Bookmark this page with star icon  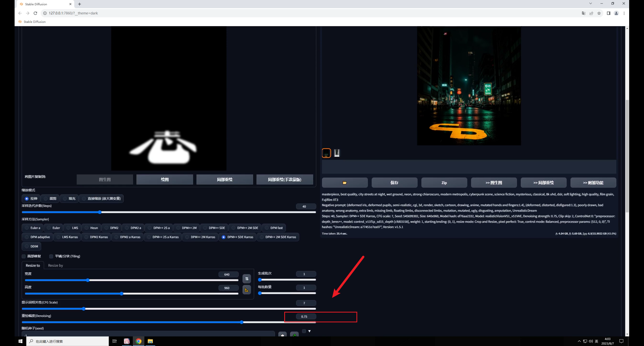tap(599, 13)
